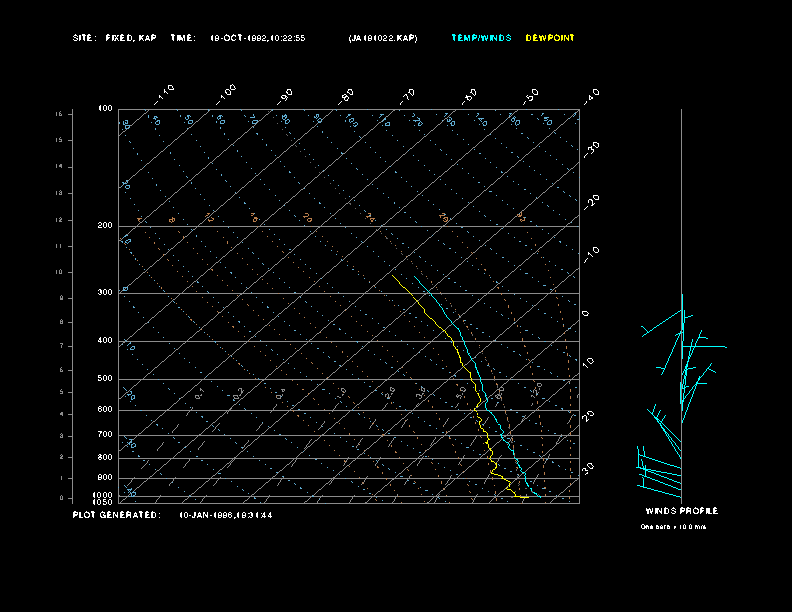Select the SITE: FIXED, KAP header text

click(x=115, y=38)
